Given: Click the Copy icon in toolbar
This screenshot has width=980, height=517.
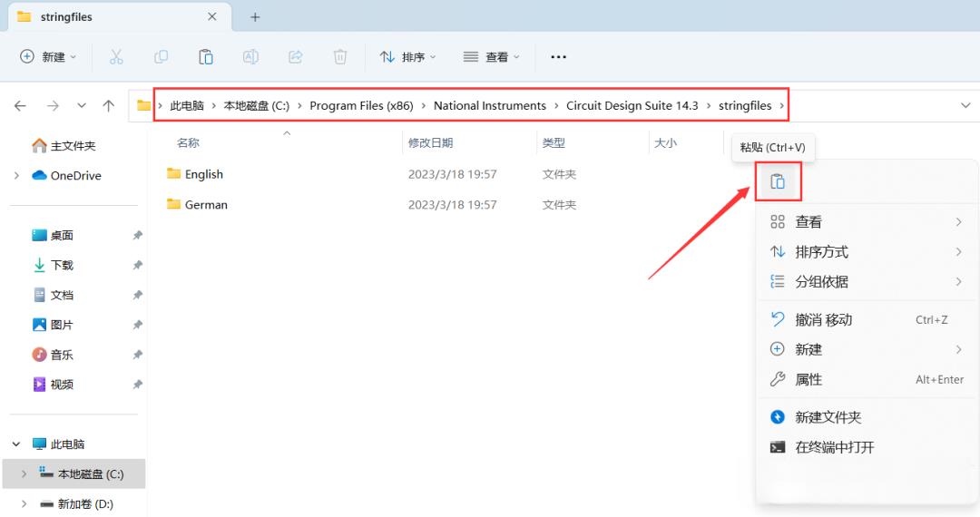Looking at the screenshot, I should pyautogui.click(x=161, y=57).
